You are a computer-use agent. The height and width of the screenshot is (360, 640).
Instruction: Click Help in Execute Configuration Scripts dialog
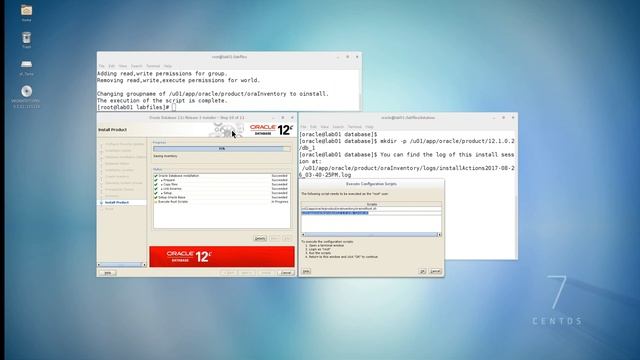point(306,271)
